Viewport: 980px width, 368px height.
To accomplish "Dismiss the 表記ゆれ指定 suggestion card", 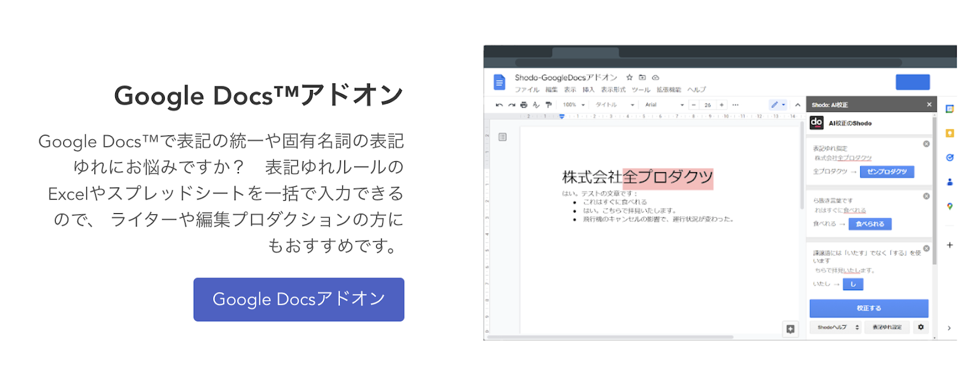I will pyautogui.click(x=926, y=144).
